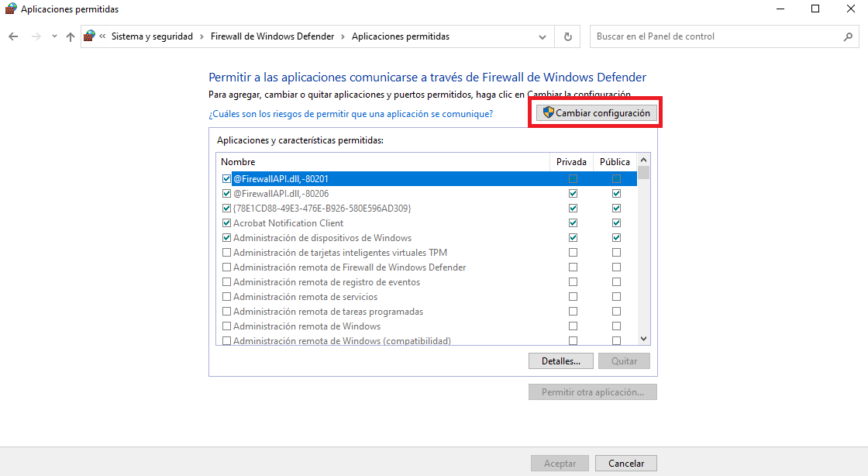Click Permitir otra aplicación... button
The height and width of the screenshot is (476, 868).
593,391
